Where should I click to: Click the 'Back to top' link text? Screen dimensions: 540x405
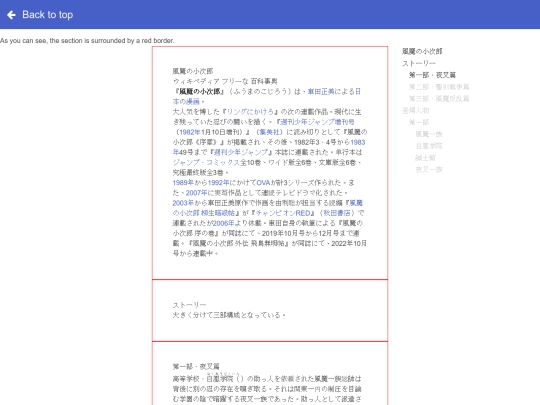[48, 15]
